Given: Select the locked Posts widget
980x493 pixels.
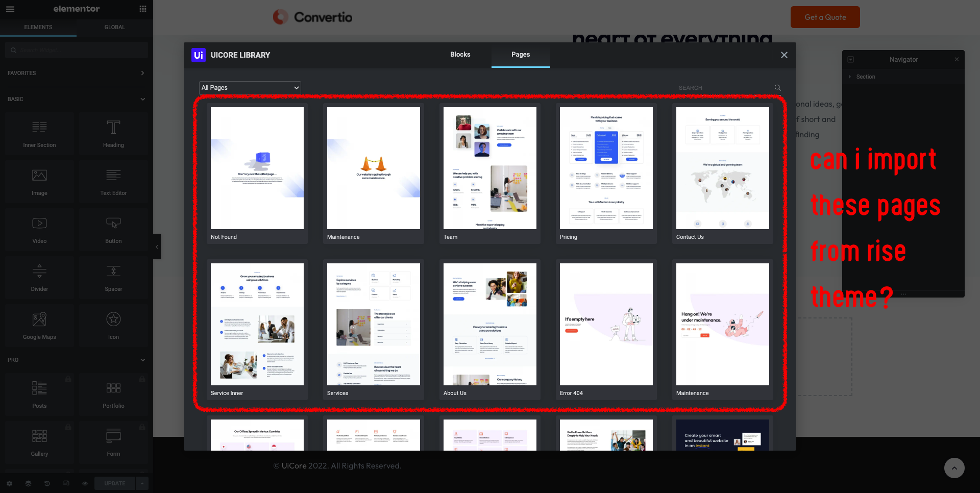Looking at the screenshot, I should point(39,395).
